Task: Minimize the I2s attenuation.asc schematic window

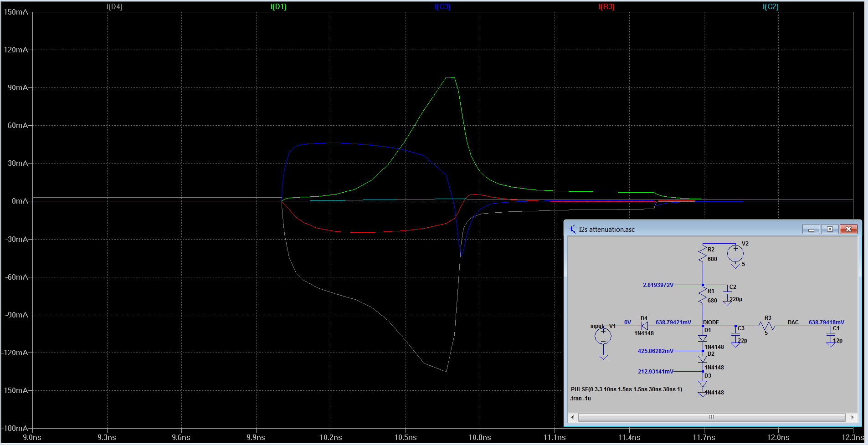Action: (x=811, y=229)
